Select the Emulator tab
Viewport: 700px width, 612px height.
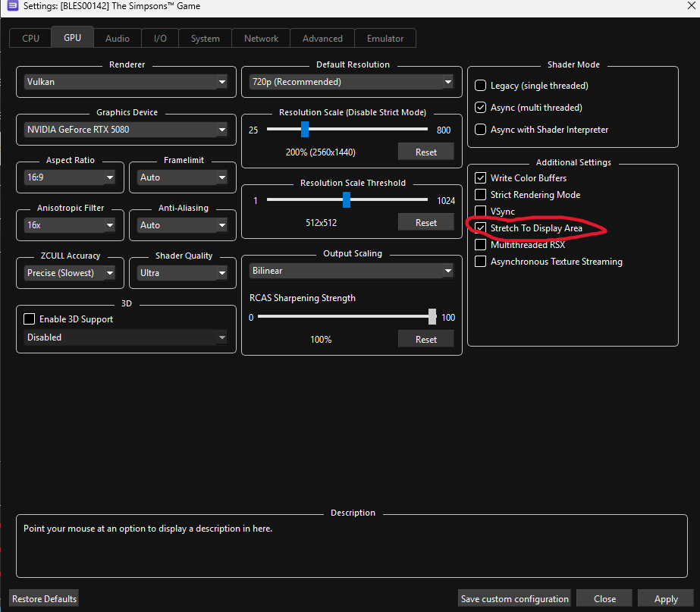[385, 39]
